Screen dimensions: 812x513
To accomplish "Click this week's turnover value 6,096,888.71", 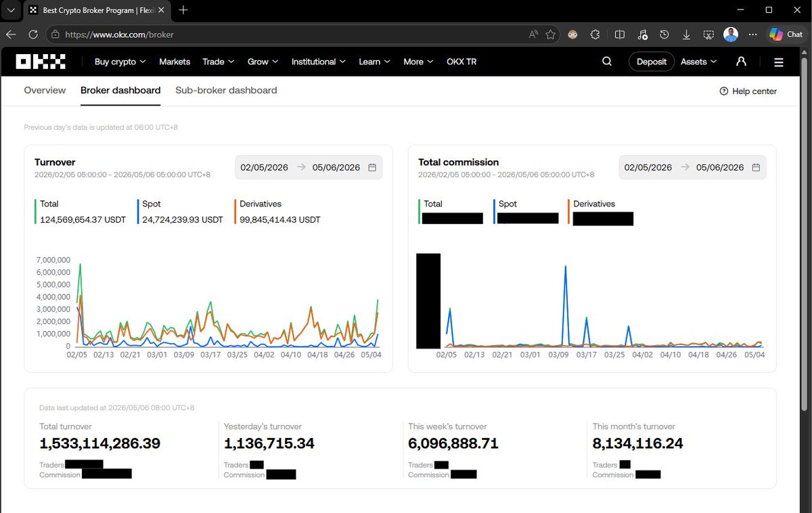I will [x=453, y=444].
